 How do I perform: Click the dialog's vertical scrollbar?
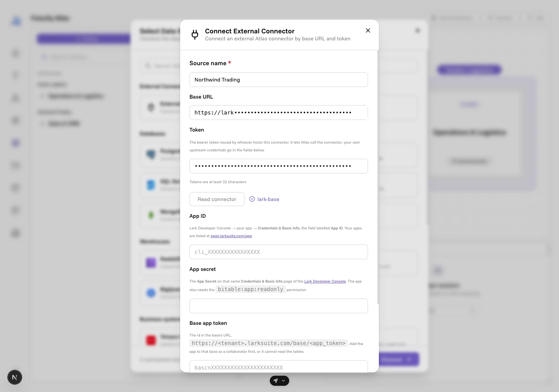pos(378,177)
